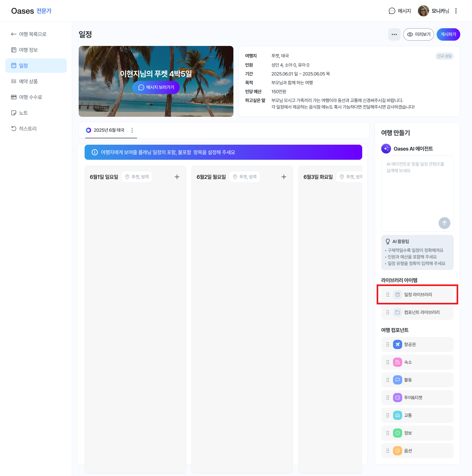This screenshot has width=472, height=476.
Task: Open the 미리보기 preview with the eye icon
Action: coord(418,34)
